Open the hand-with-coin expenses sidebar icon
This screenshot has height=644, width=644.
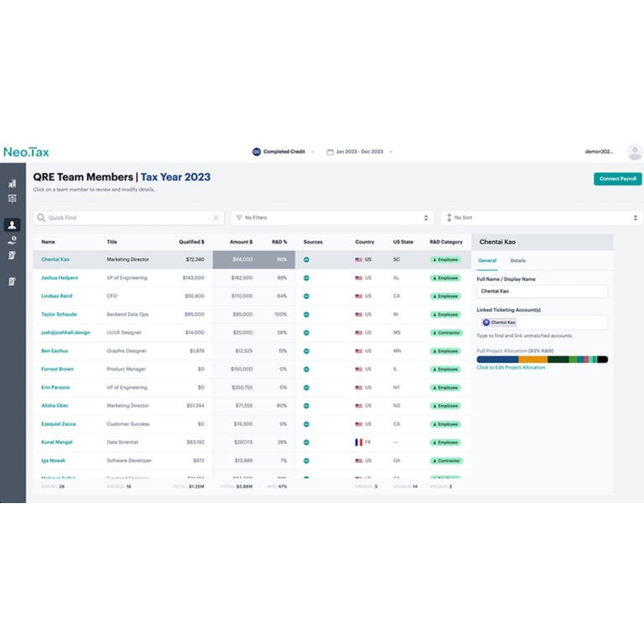click(x=13, y=240)
